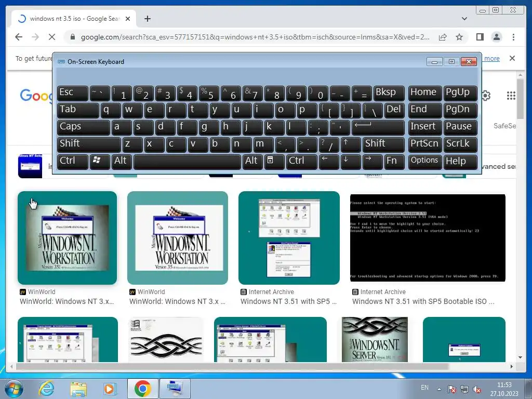Toggle Caps key on On-Screen Keyboard
Screen dimensions: 532x399
(84, 127)
